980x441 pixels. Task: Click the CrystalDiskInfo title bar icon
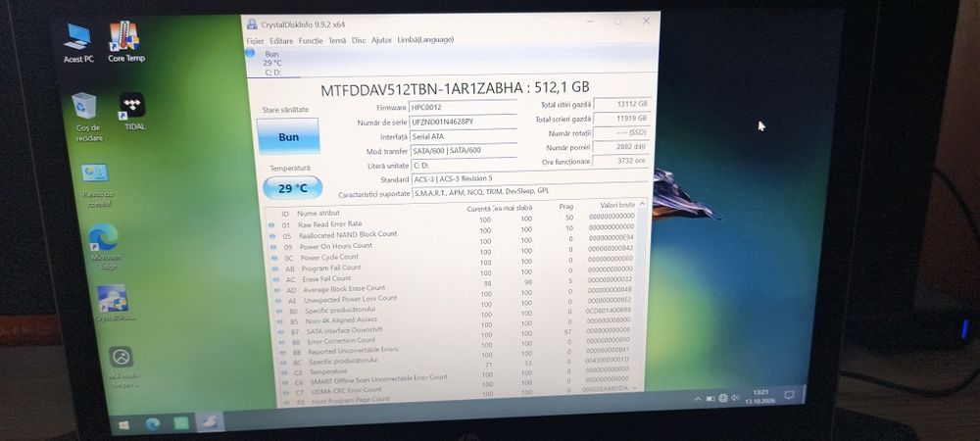point(251,24)
